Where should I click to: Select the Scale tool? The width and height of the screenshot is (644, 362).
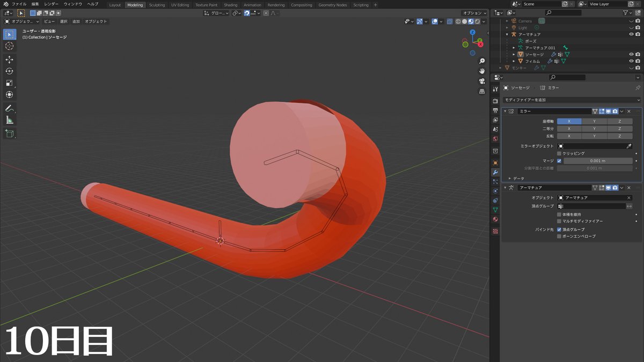(9, 83)
